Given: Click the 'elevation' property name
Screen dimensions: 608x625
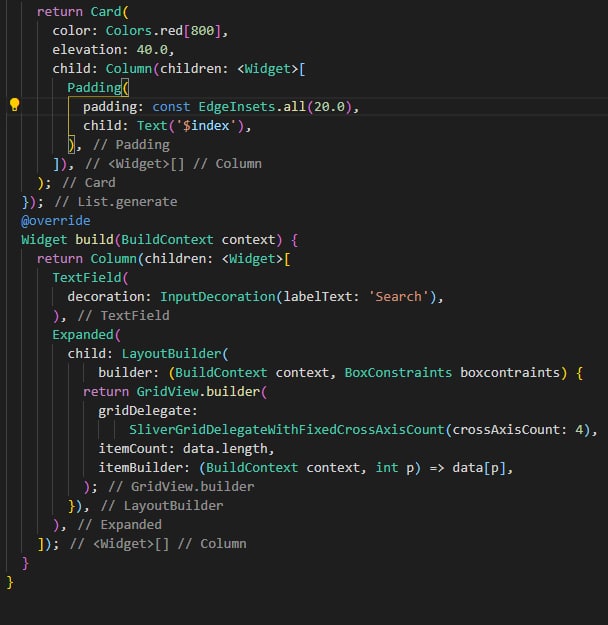Looking at the screenshot, I should [87, 50].
